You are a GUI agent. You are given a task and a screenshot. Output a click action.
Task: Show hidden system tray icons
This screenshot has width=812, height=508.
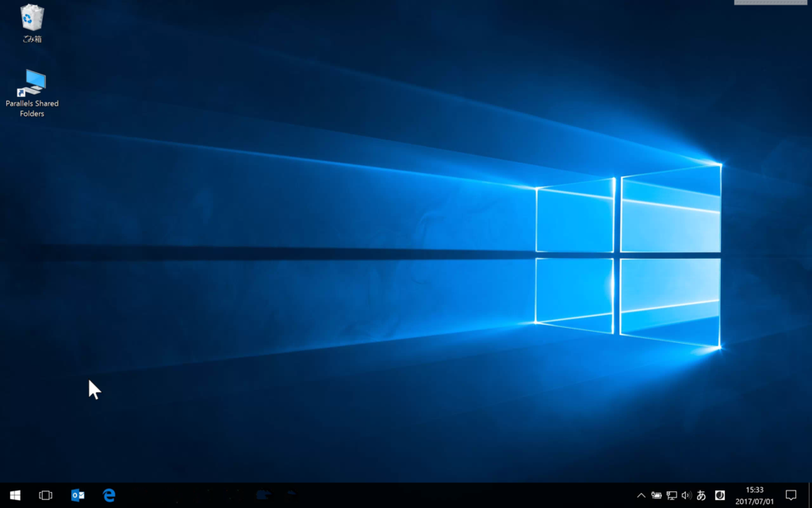click(x=641, y=495)
